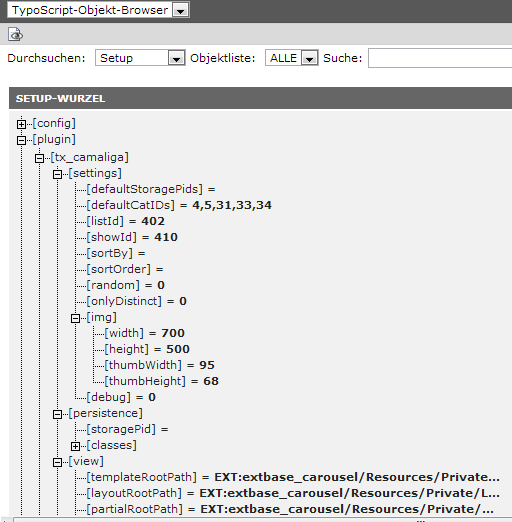
Task: Collapse the [tx_camaliga] node
Action: tap(39, 158)
